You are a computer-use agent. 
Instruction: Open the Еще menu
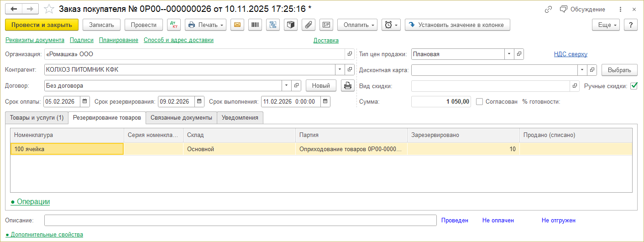click(x=606, y=25)
